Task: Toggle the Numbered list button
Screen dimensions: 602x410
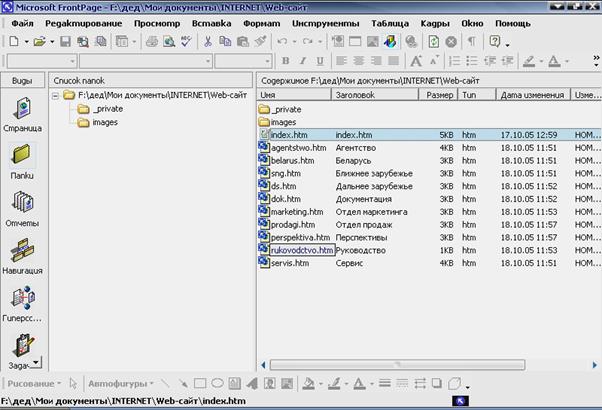Action: 455,61
